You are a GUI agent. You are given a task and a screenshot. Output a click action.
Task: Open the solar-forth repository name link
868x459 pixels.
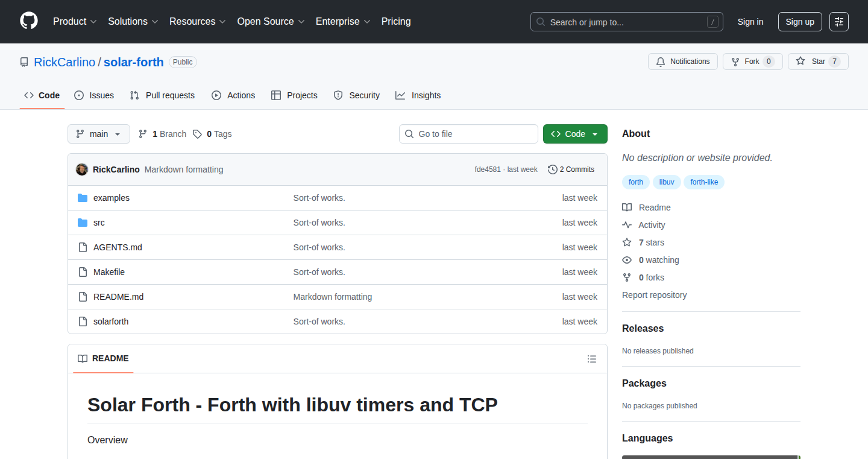click(134, 62)
